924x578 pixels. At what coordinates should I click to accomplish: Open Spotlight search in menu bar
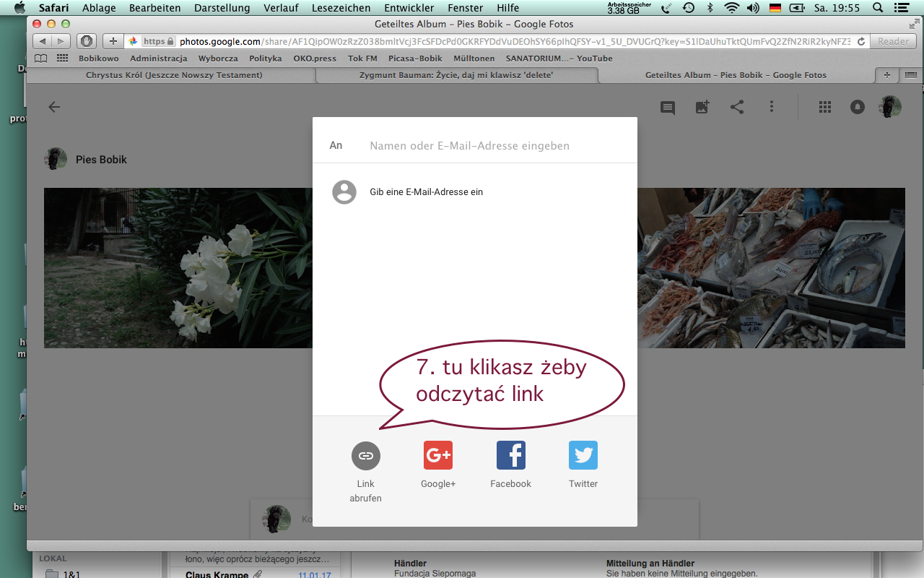pyautogui.click(x=877, y=8)
